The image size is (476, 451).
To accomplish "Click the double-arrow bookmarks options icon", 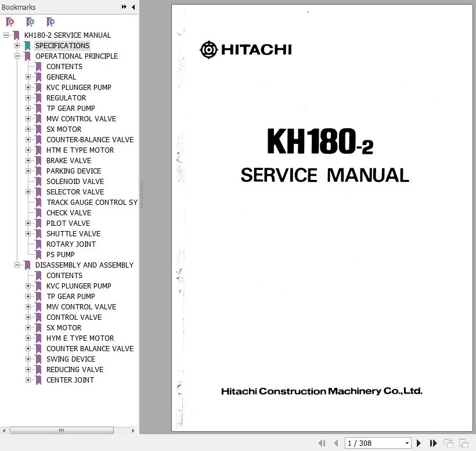I will point(124,7).
